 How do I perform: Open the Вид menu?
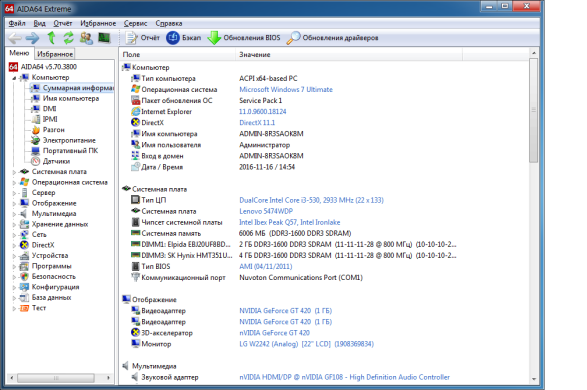(39, 23)
